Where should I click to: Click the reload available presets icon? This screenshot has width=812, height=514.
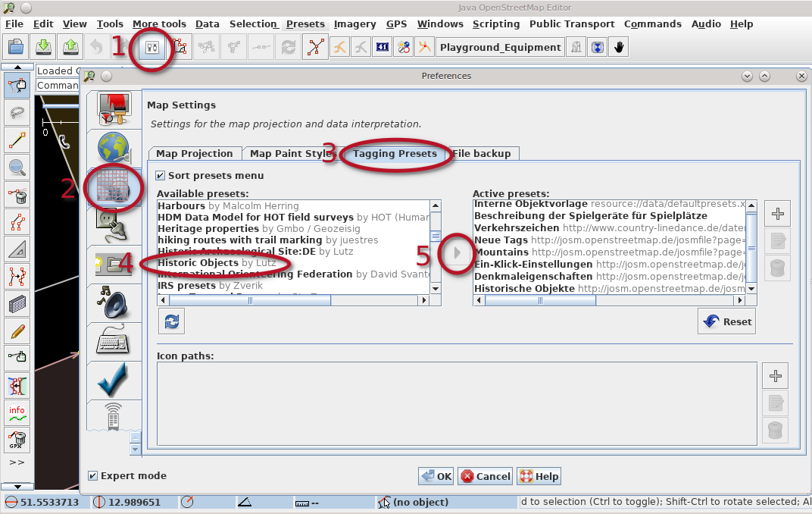click(x=172, y=321)
